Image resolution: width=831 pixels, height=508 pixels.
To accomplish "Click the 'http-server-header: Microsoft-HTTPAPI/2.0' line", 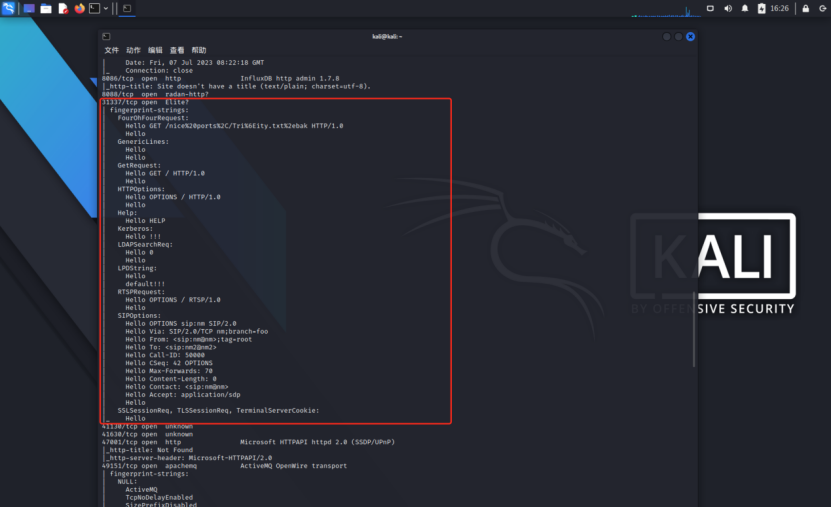I will click(189, 458).
